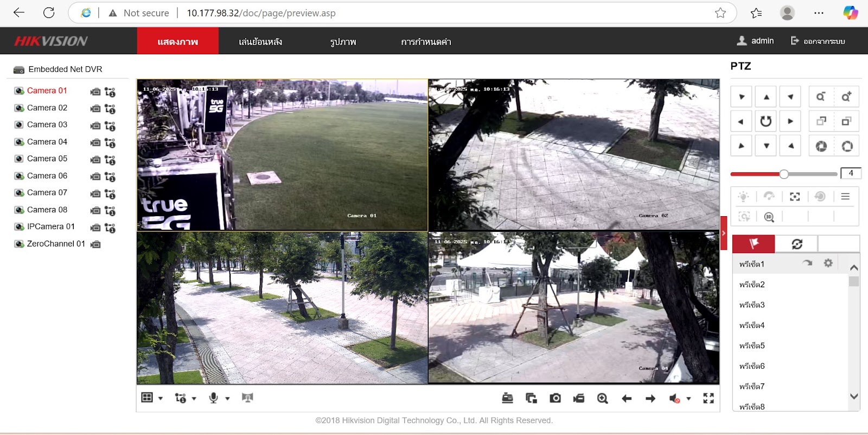Toggle recording for all channels in the bottom toolbar
Screen dimensions: 868x435
click(x=579, y=398)
